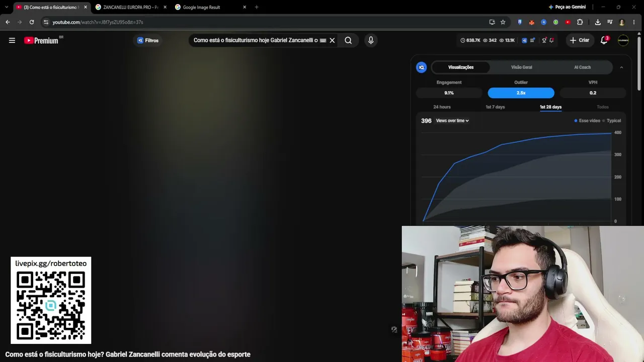
Task: Select the 1st 28 days range
Action: (551, 107)
